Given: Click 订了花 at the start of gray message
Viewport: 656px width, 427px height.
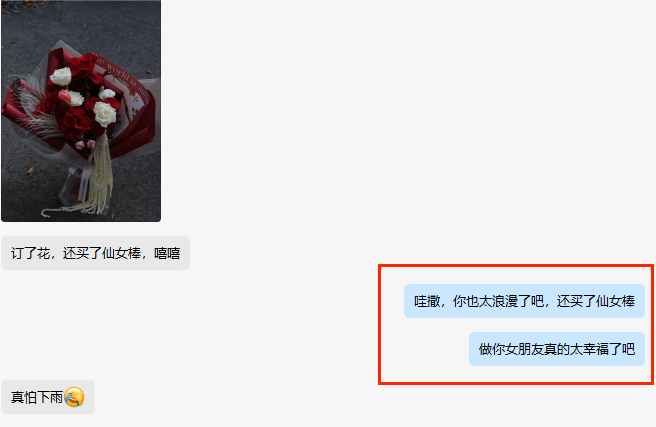Looking at the screenshot, I should click(x=31, y=253).
